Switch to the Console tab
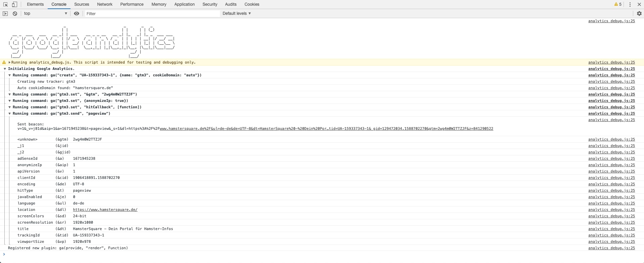 tap(59, 4)
